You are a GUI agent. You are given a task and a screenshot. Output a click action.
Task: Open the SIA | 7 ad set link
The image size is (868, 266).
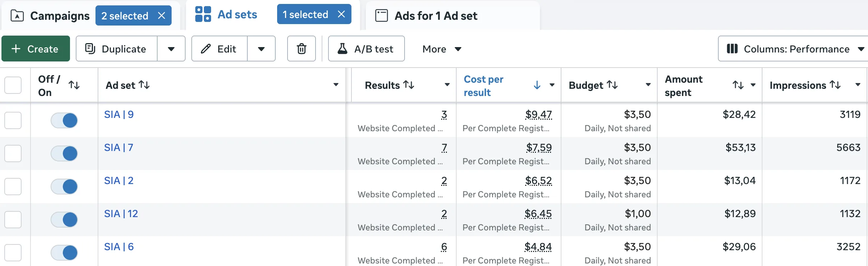point(118,147)
